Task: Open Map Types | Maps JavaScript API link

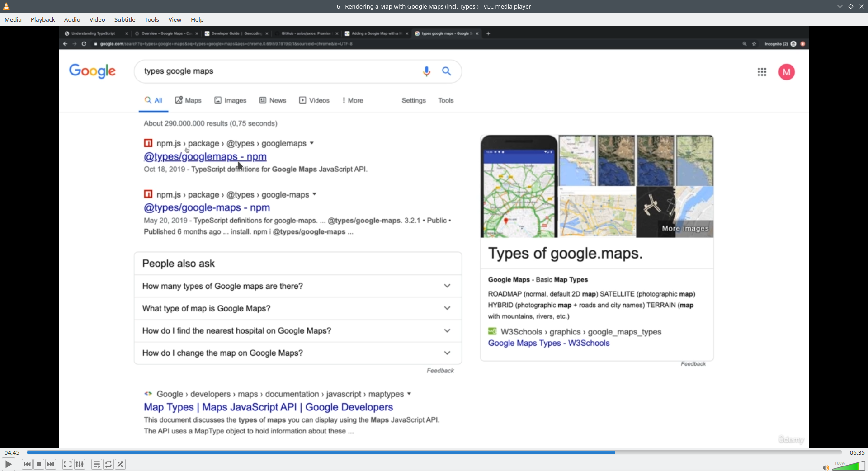Action: (x=269, y=407)
